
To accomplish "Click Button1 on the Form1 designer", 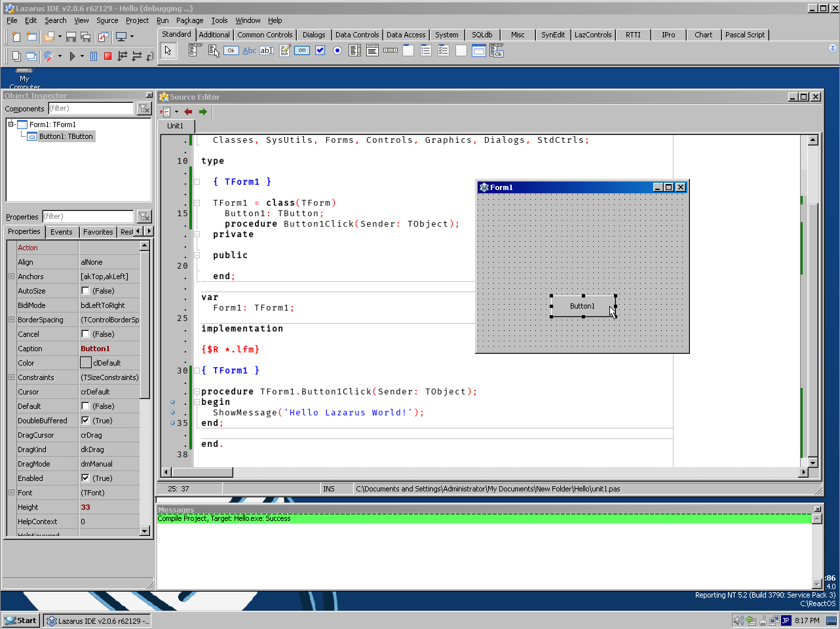I will tap(582, 306).
